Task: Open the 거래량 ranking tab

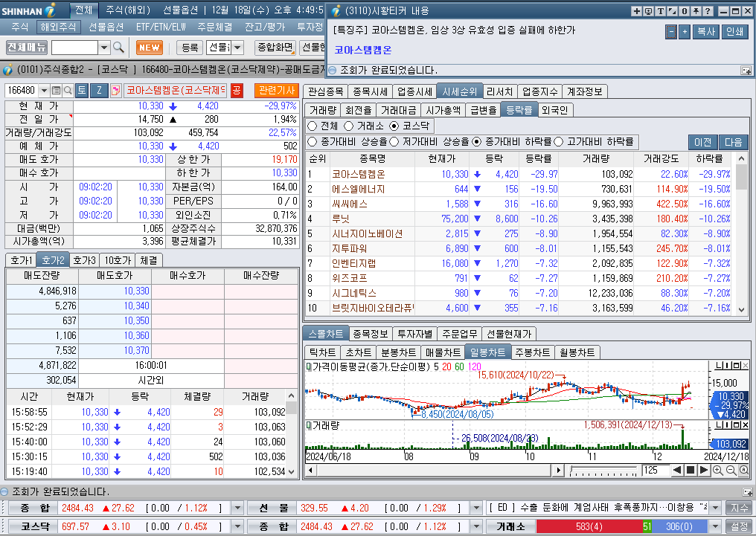Action: click(x=322, y=110)
